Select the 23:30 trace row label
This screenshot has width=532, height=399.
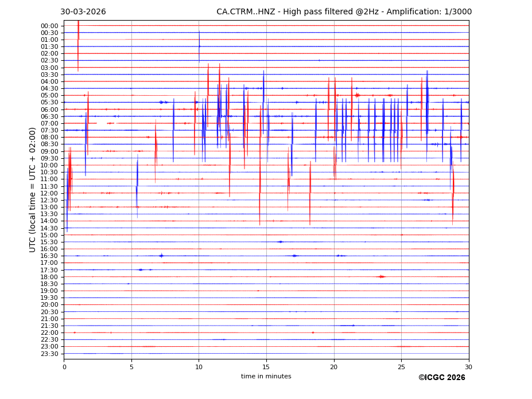click(49, 354)
